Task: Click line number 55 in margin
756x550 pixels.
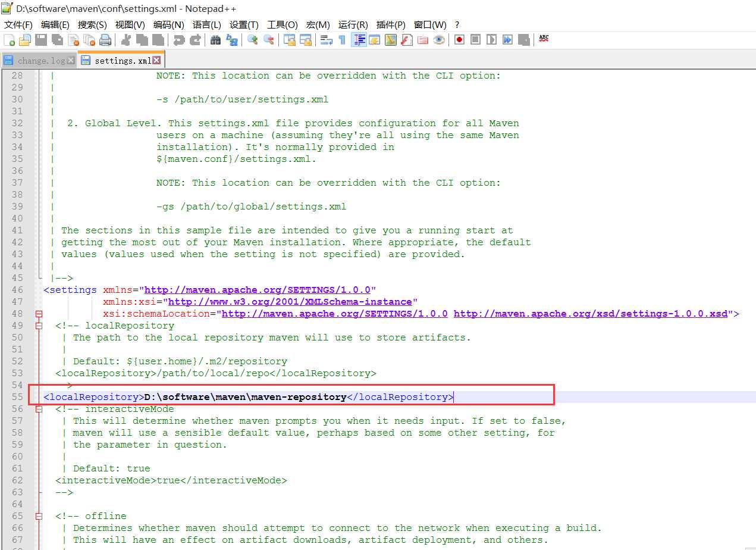Action: pos(17,397)
